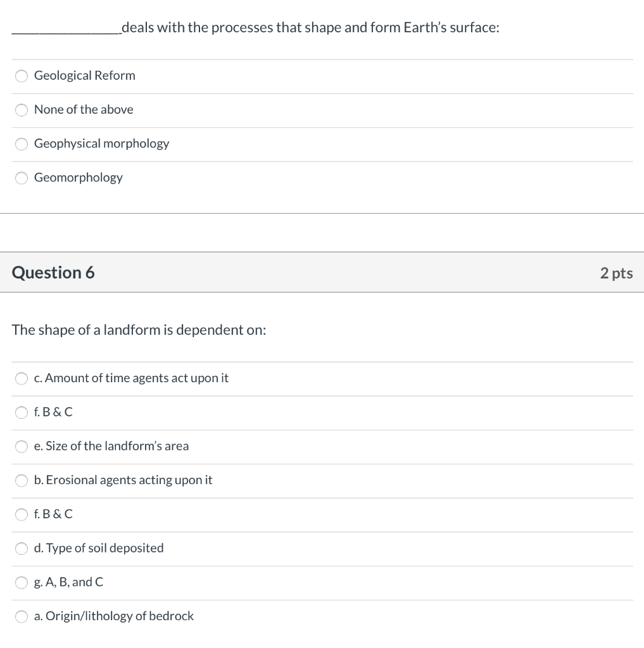Image resolution: width=644 pixels, height=648 pixels.
Task: Select option e, Size of the landform's area
Action: coord(111,446)
